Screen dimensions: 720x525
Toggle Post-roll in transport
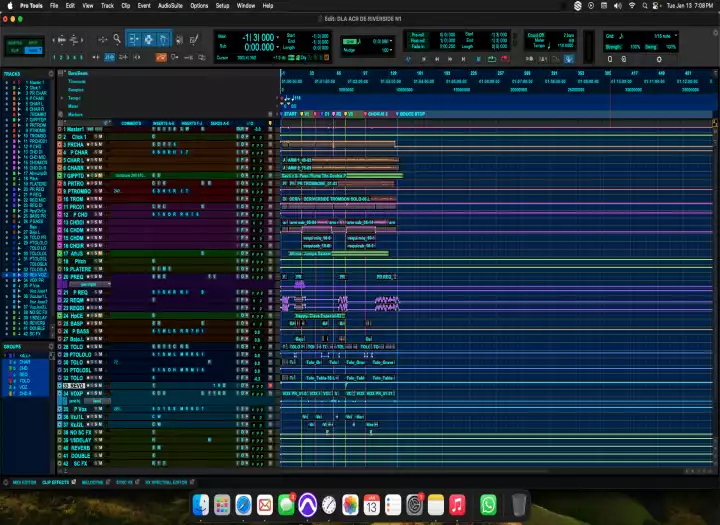click(x=417, y=40)
